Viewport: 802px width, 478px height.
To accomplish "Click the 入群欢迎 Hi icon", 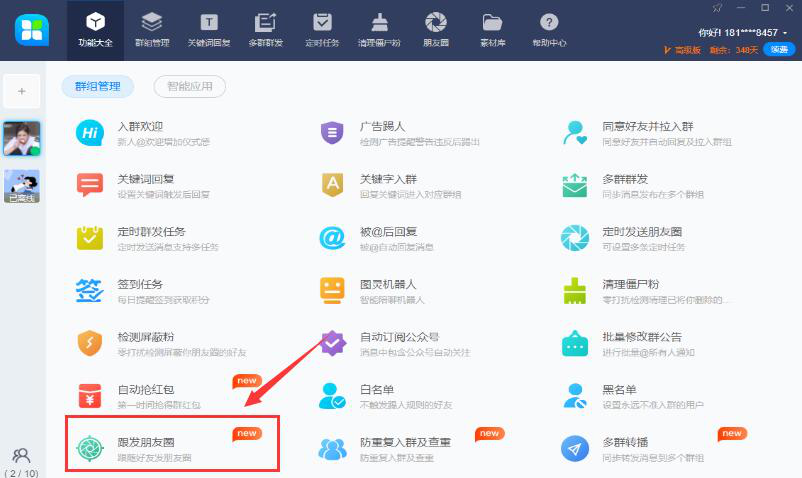I will (90, 133).
